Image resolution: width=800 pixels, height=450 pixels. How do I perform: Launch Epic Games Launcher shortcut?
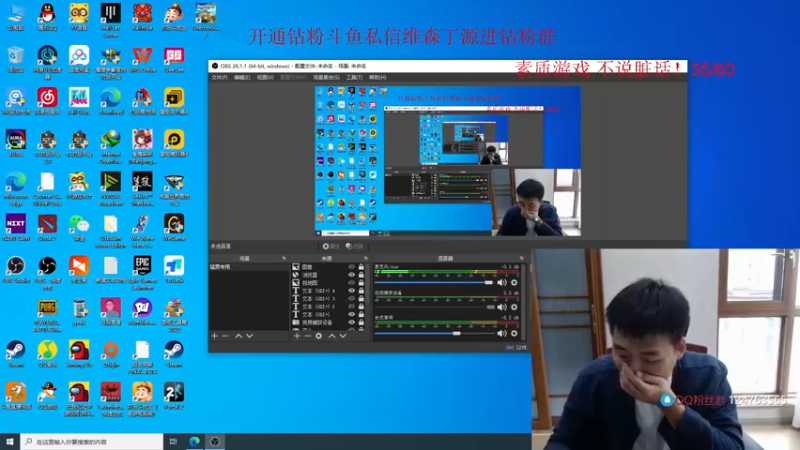142,272
